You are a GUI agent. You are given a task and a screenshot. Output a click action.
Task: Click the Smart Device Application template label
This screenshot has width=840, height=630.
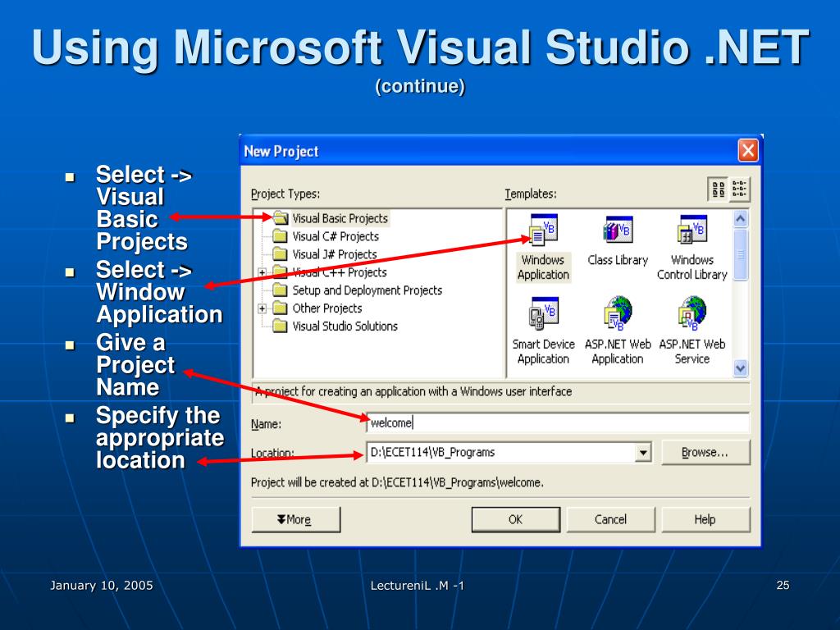click(x=543, y=351)
